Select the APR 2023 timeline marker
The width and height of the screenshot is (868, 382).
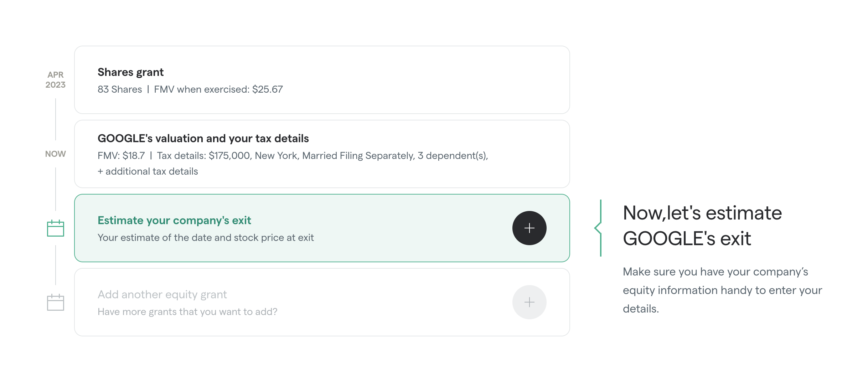(x=56, y=80)
